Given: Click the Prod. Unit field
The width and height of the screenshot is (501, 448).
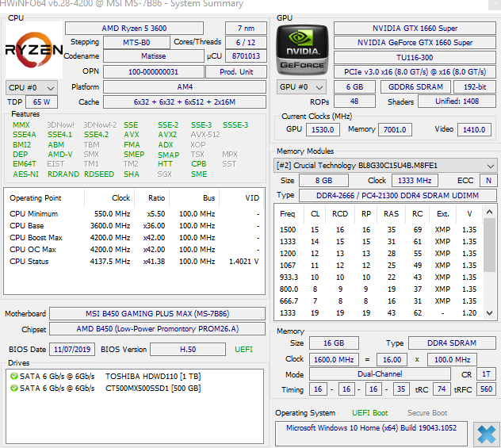Looking at the screenshot, I should pos(236,72).
